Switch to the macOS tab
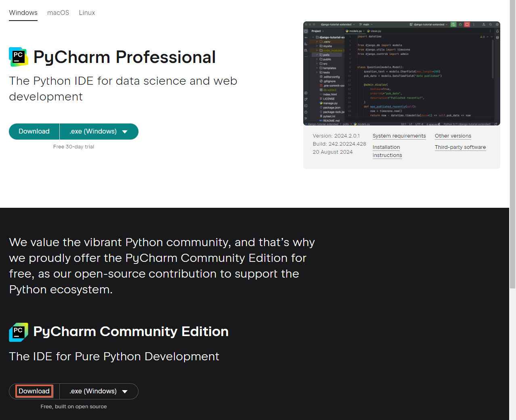Image resolution: width=516 pixels, height=420 pixels. (58, 13)
